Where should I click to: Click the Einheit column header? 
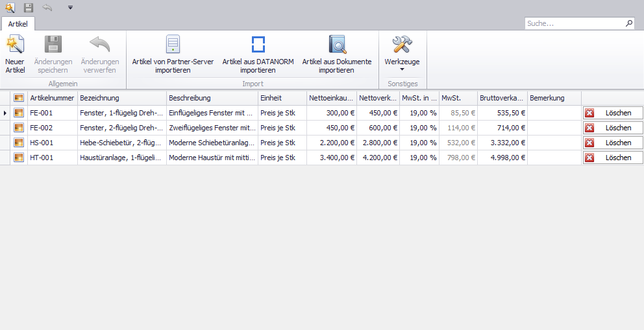(x=282, y=98)
